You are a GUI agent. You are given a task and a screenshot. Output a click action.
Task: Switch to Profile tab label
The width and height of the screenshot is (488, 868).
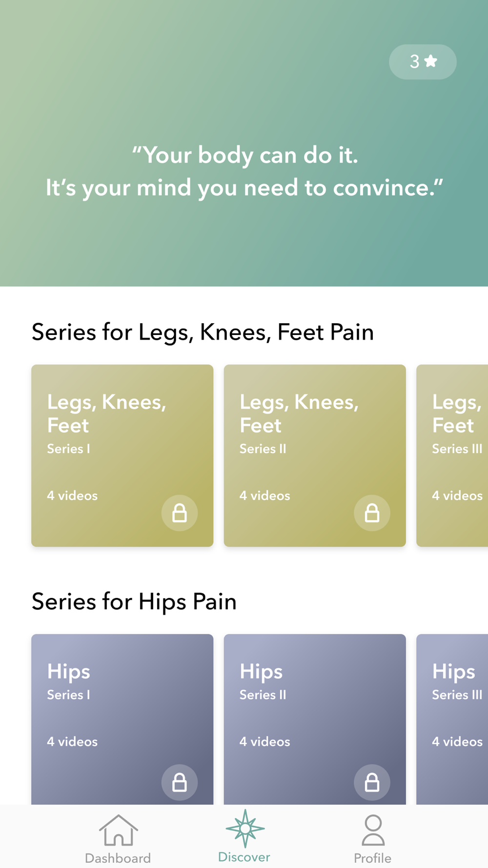click(372, 858)
